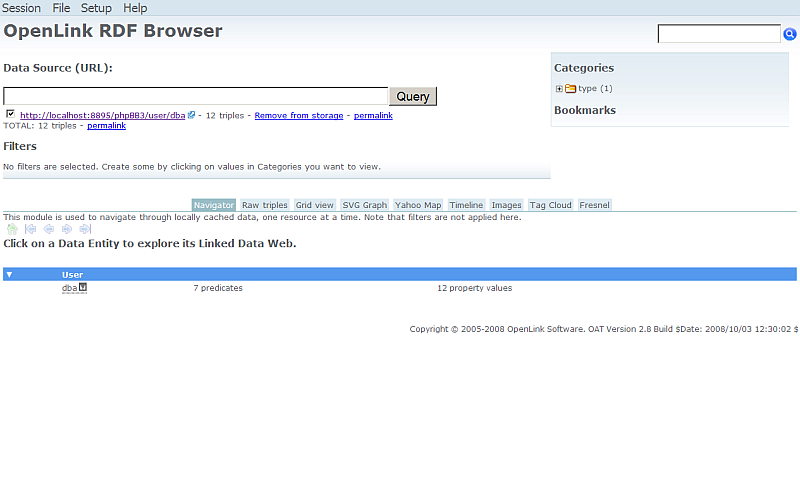Switch to the SVG Graph tab

point(364,205)
